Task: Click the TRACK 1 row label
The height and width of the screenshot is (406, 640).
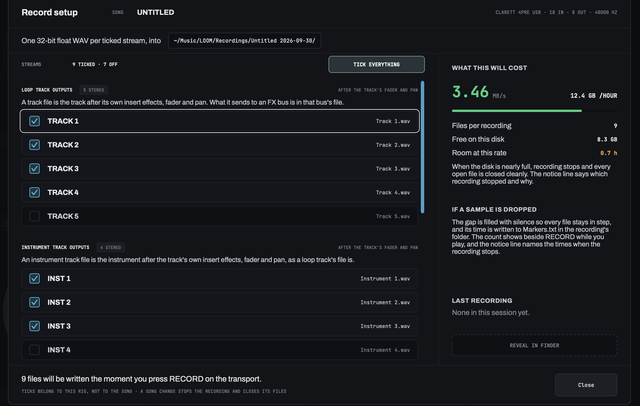Action: tap(63, 121)
